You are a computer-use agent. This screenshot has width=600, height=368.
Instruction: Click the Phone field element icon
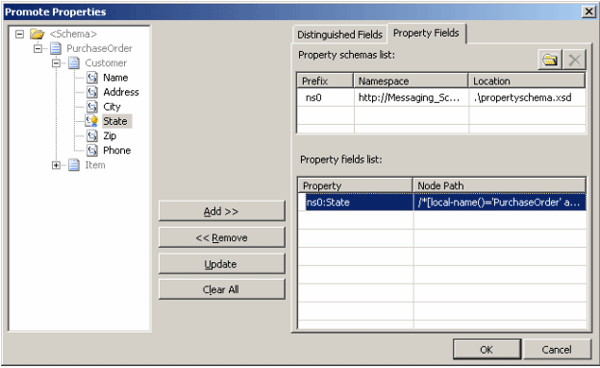[x=92, y=150]
